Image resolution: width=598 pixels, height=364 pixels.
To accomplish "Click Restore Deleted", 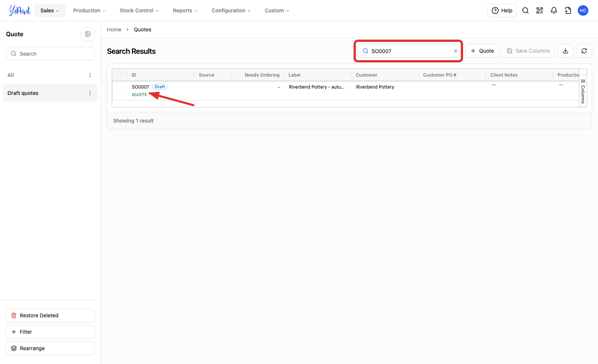I will [x=50, y=315].
